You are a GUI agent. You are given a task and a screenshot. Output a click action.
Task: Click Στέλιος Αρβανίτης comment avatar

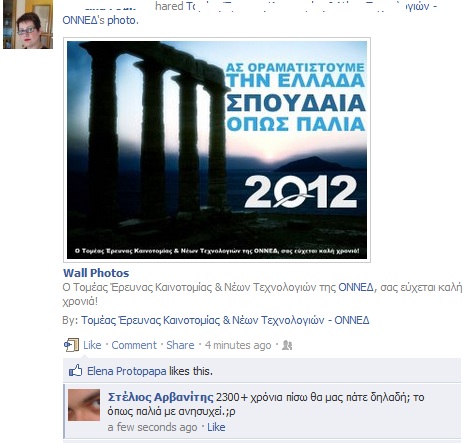point(84,405)
